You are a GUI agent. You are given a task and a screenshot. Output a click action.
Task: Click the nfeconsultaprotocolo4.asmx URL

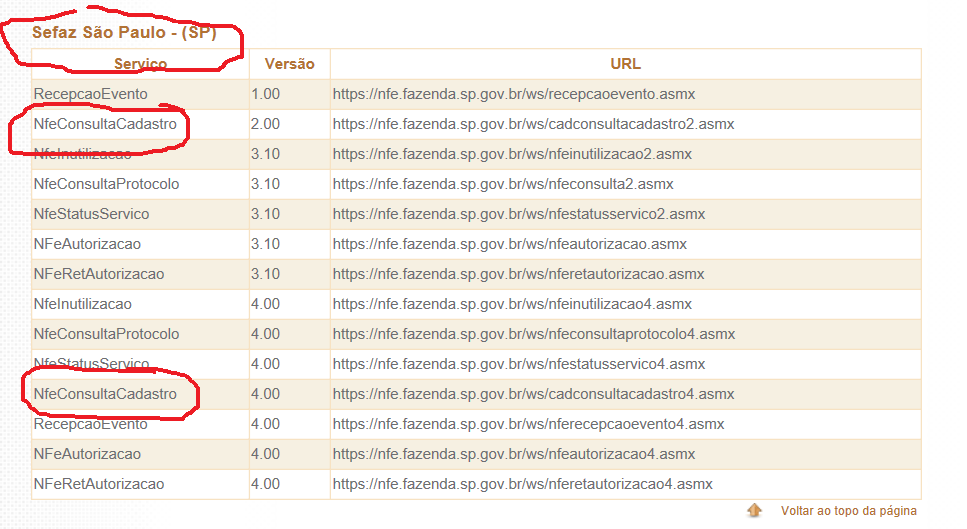534,334
